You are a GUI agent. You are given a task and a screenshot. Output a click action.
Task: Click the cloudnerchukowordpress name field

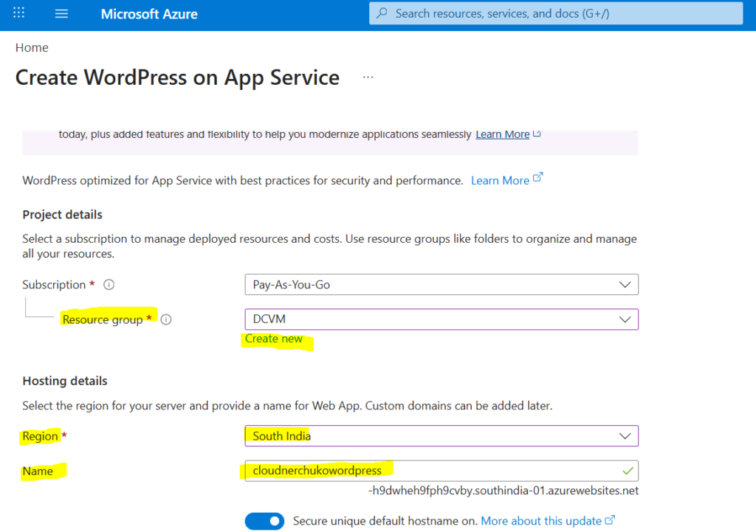[441, 471]
